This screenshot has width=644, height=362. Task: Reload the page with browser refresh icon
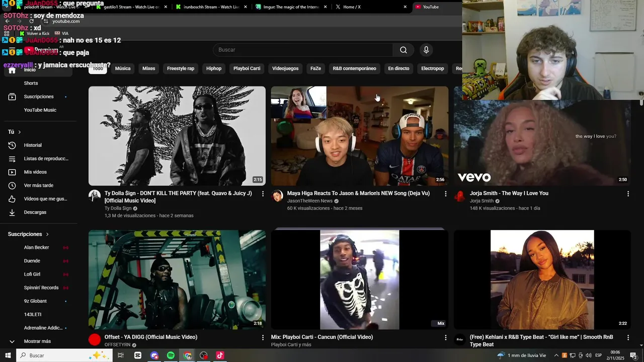pyautogui.click(x=32, y=21)
